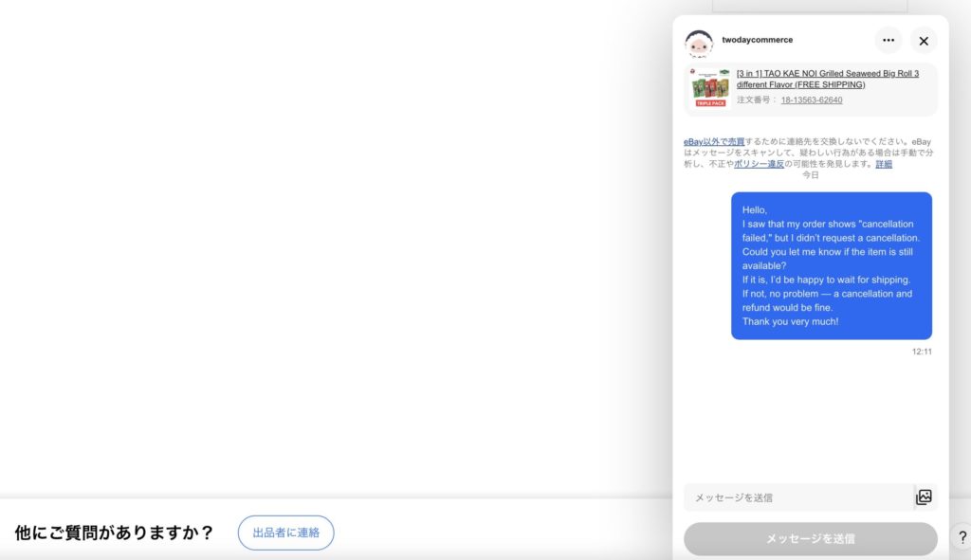Focus the メッセージを送信 text input field
The height and width of the screenshot is (560, 971).
click(x=798, y=497)
